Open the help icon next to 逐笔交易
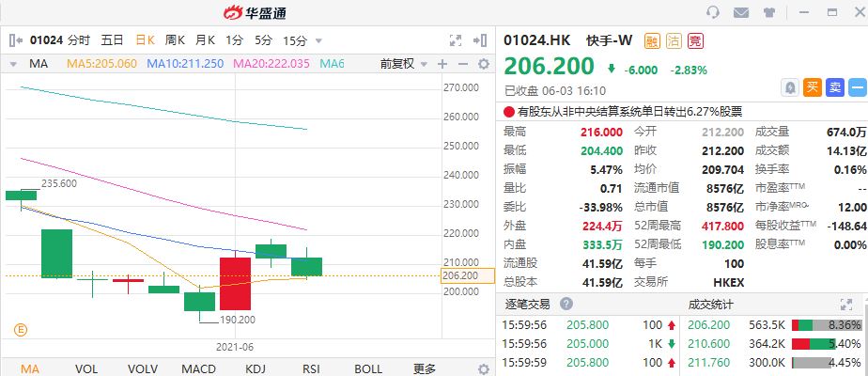Image resolution: width=868 pixels, height=376 pixels. click(566, 304)
